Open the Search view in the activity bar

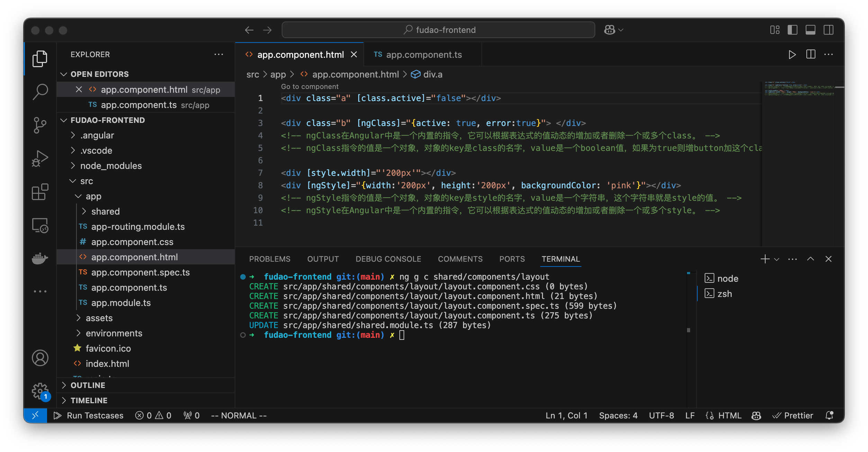(40, 91)
